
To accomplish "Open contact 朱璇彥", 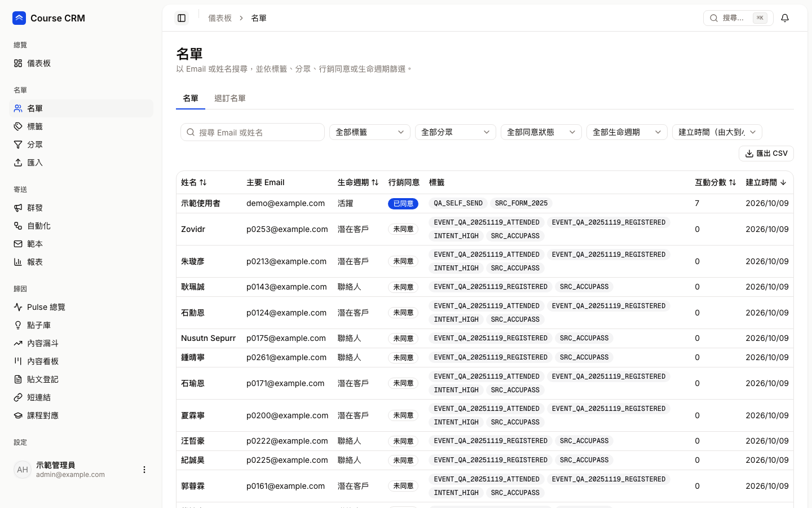I will tap(193, 261).
